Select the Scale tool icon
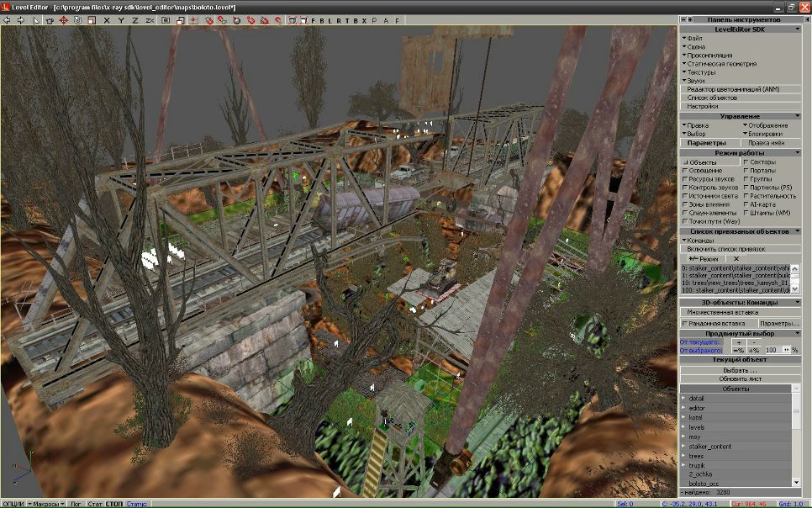The height and width of the screenshot is (508, 812). tap(91, 19)
